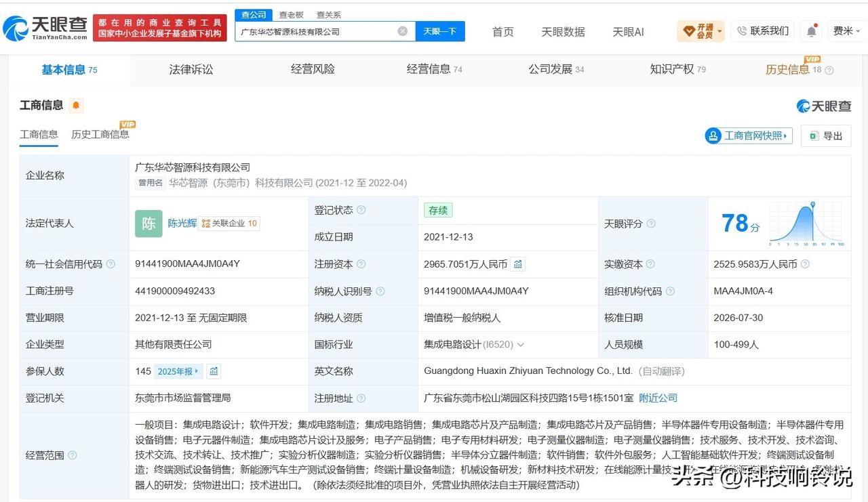Click the organization code MAA4JM0A-4
Screen dimensions: 868x502
click(x=743, y=291)
